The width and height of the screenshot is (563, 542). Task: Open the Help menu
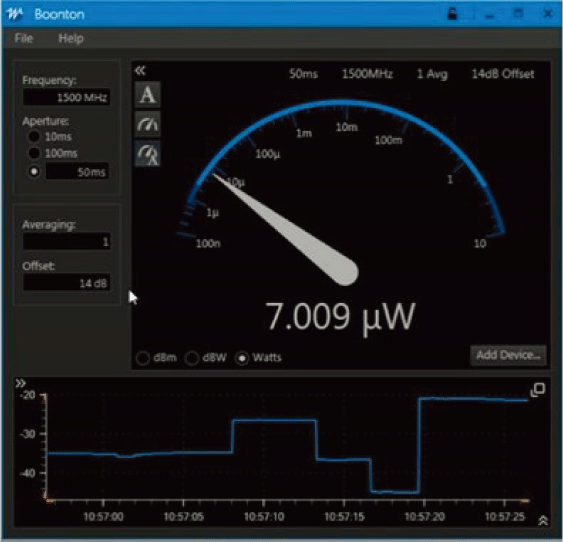(x=71, y=38)
